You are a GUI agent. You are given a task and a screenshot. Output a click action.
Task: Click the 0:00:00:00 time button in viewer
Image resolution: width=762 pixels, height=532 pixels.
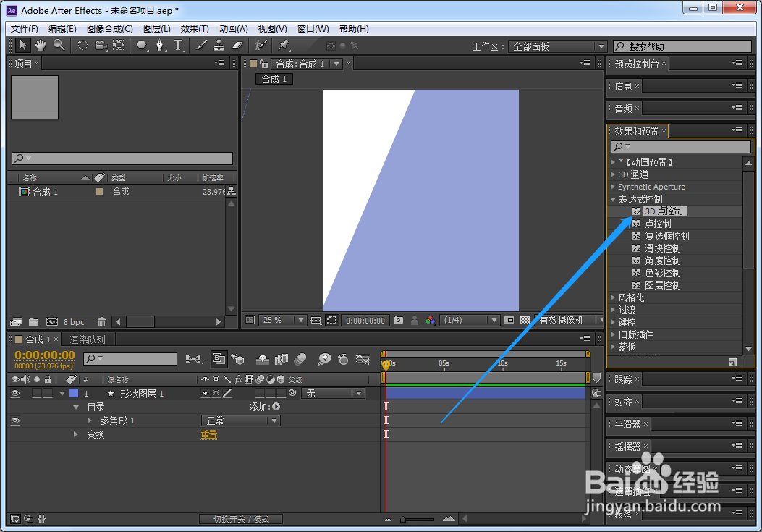[x=365, y=321]
